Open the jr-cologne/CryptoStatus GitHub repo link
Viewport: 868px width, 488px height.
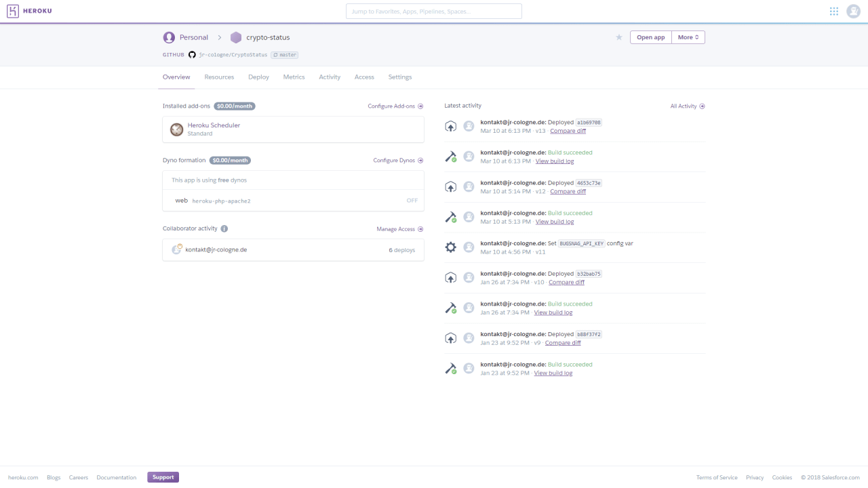click(x=233, y=55)
